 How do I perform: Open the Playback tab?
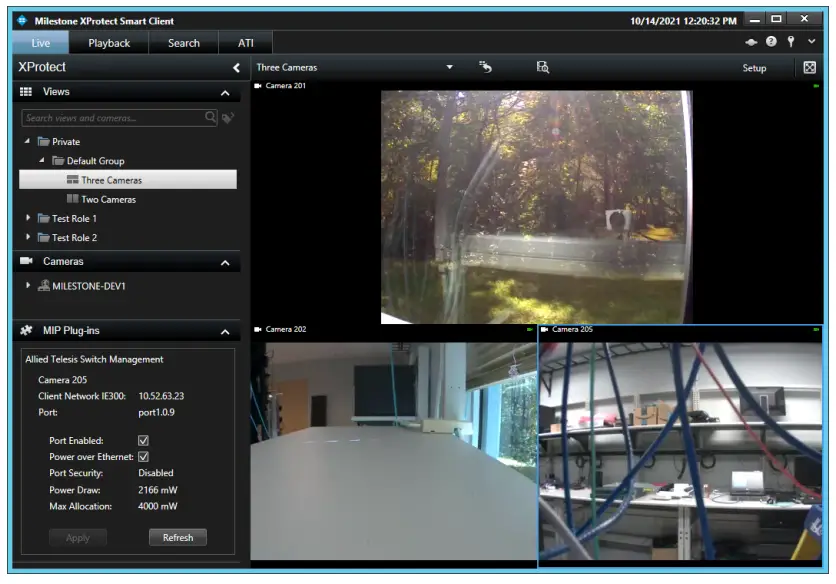109,43
